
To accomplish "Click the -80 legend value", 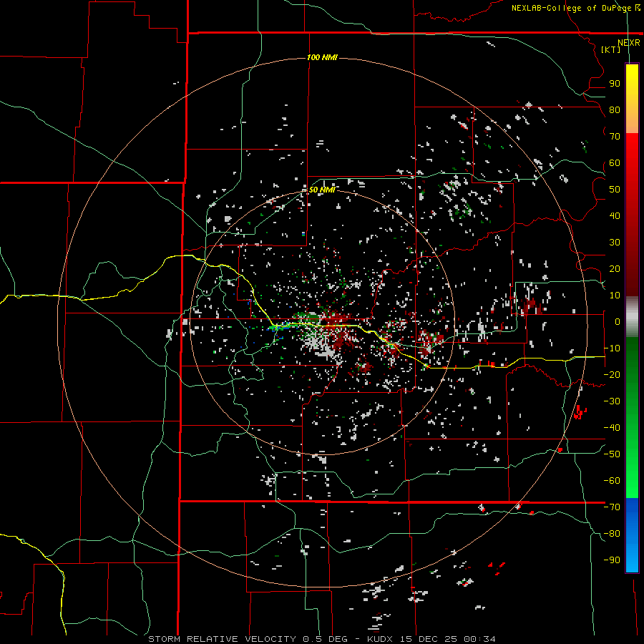I will coord(612,534).
